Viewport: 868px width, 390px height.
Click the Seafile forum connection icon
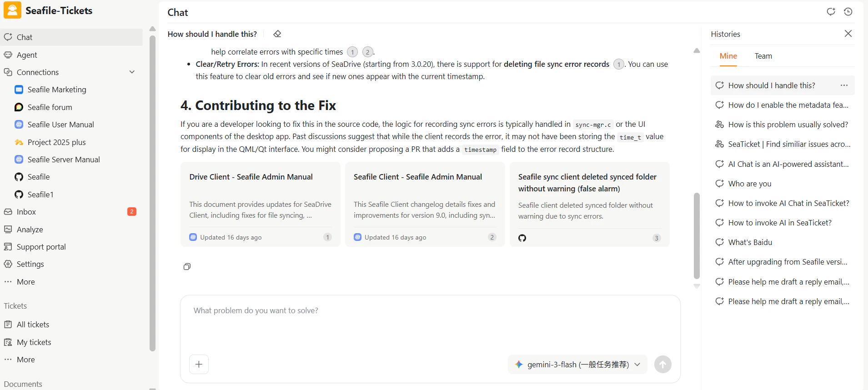tap(19, 107)
